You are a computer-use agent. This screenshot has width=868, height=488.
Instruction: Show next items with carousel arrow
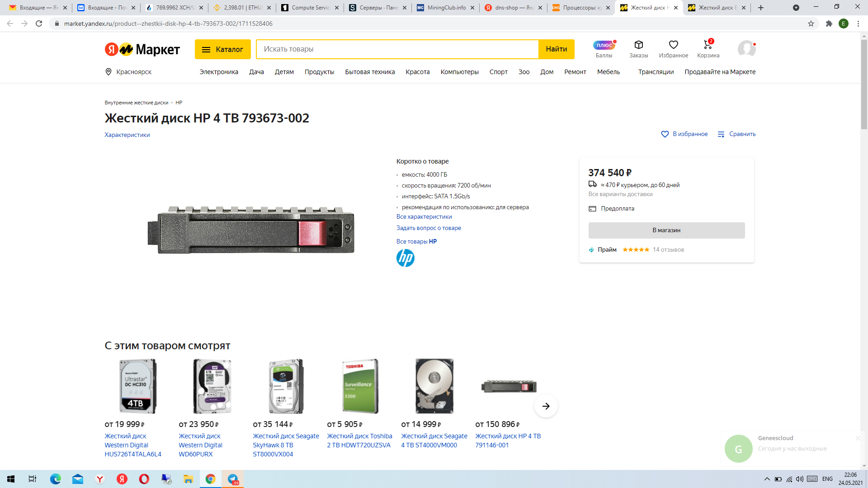546,406
